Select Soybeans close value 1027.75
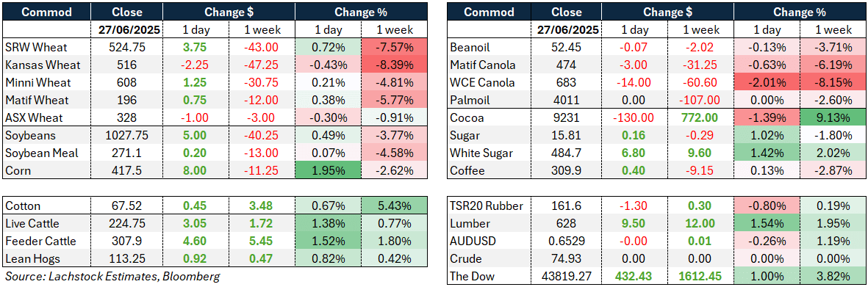The image size is (868, 287). coord(126,136)
